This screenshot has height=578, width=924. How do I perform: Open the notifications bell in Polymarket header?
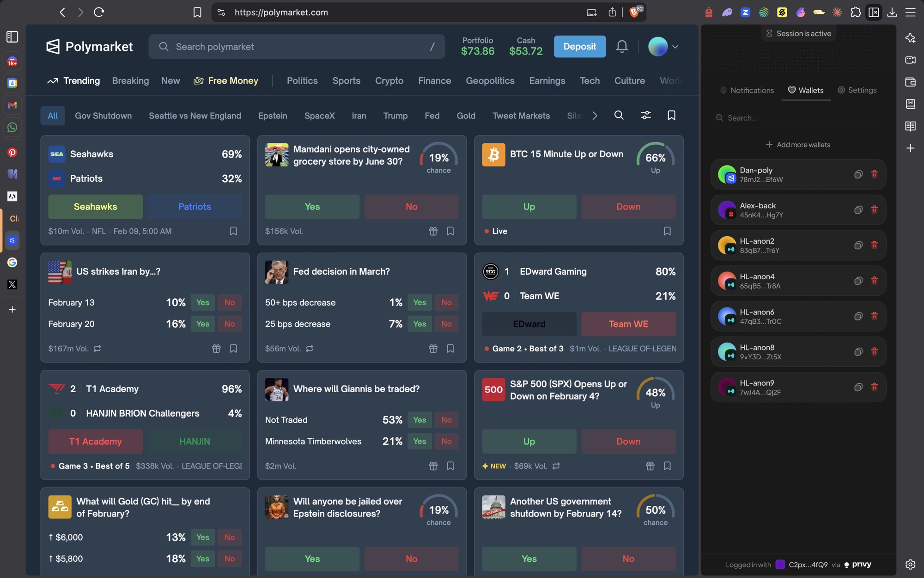tap(622, 46)
